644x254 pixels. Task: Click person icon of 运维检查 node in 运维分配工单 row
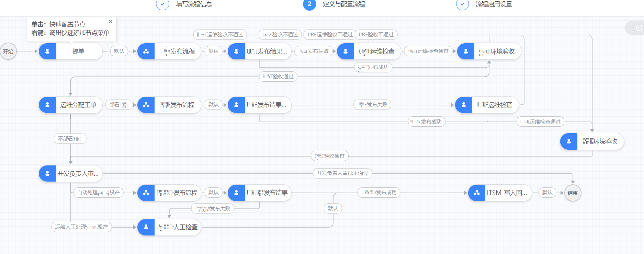(x=464, y=105)
